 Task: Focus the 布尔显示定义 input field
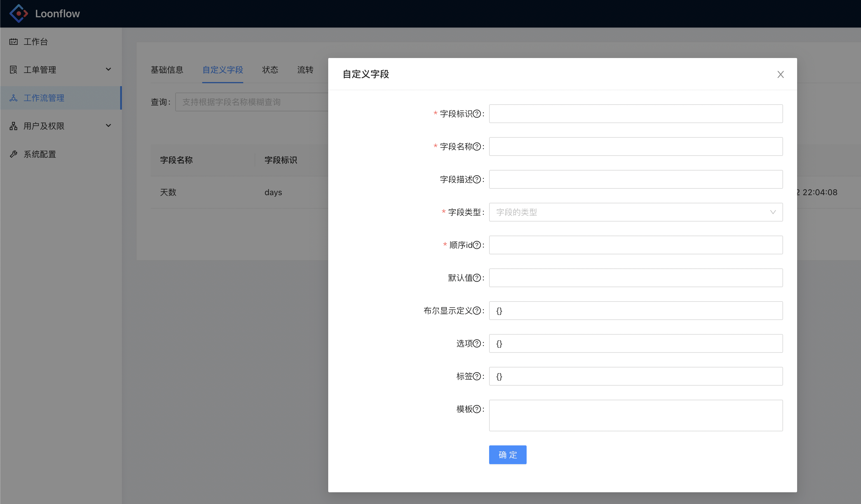(636, 311)
